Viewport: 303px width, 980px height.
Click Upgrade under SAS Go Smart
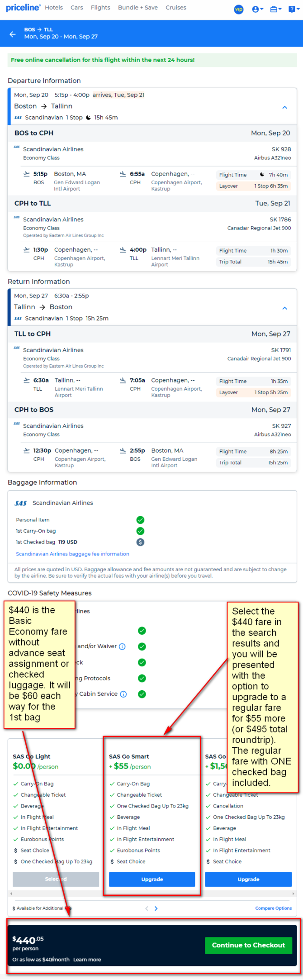(x=152, y=879)
